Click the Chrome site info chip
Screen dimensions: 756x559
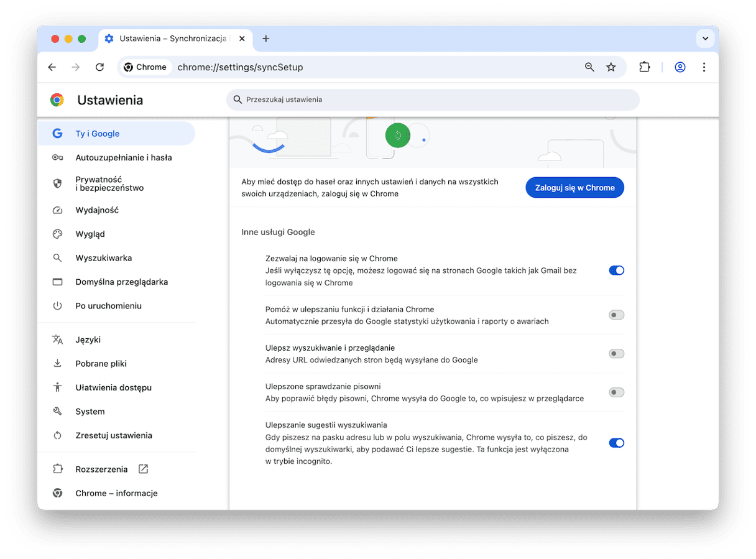coord(145,67)
